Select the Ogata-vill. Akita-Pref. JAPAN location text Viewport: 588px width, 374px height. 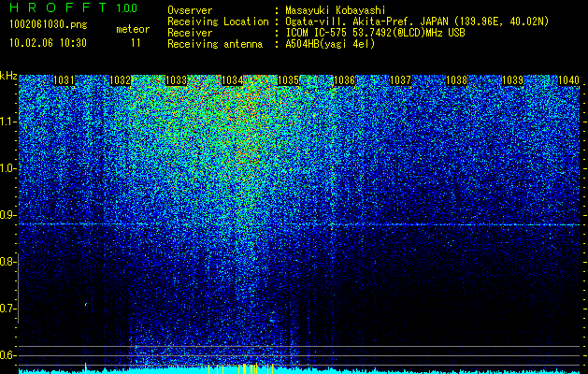(417, 22)
